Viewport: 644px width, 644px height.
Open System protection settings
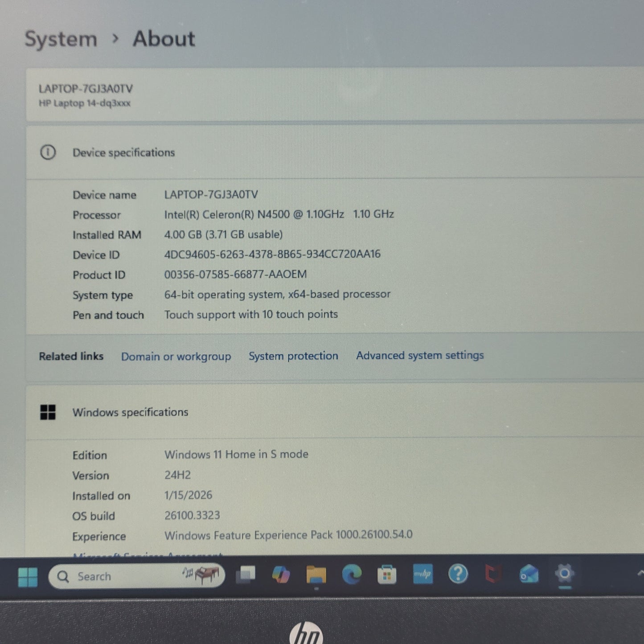point(293,356)
